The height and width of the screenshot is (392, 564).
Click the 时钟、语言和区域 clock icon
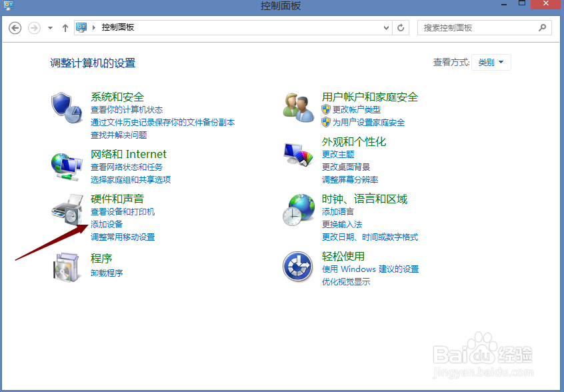pos(298,209)
